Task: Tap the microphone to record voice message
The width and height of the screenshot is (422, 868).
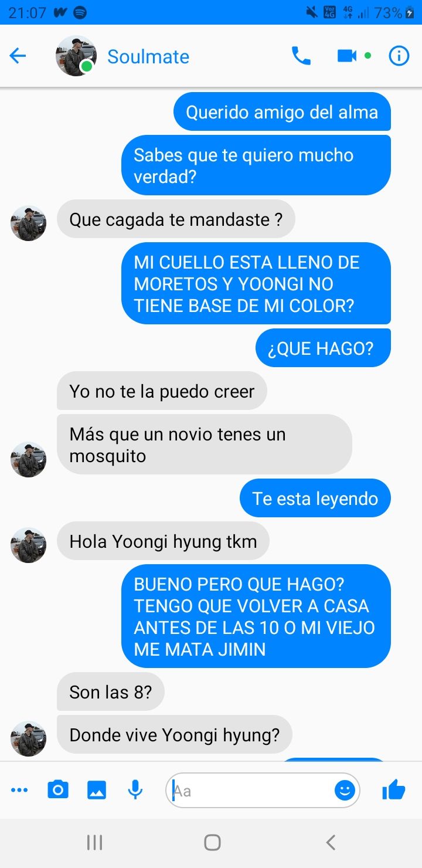Action: click(135, 791)
